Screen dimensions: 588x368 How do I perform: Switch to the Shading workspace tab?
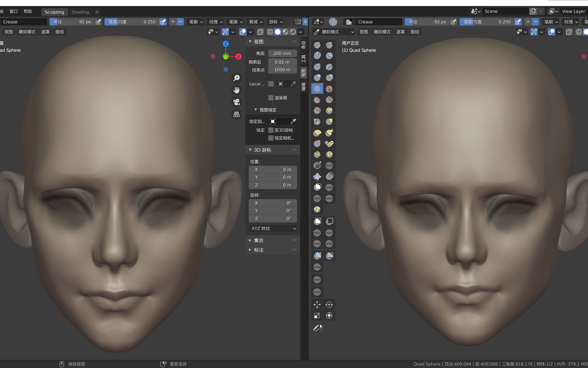(x=80, y=12)
